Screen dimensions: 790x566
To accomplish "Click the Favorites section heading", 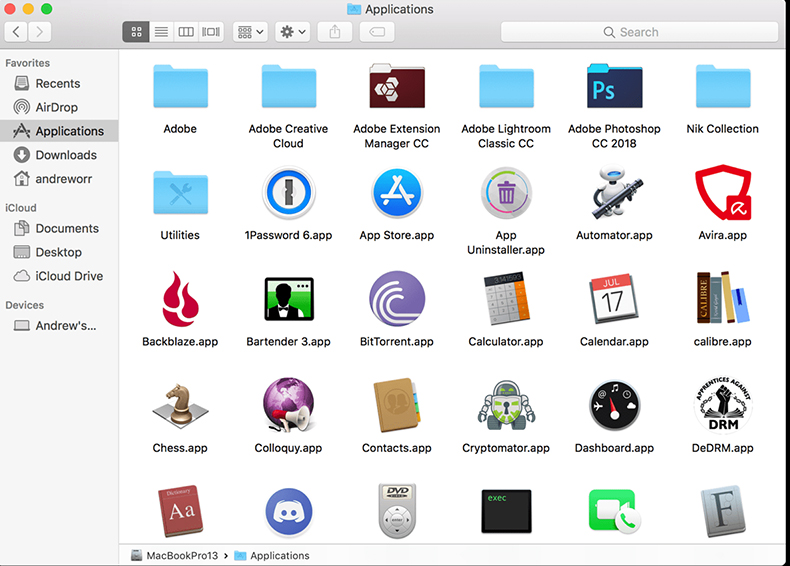I will tap(28, 63).
